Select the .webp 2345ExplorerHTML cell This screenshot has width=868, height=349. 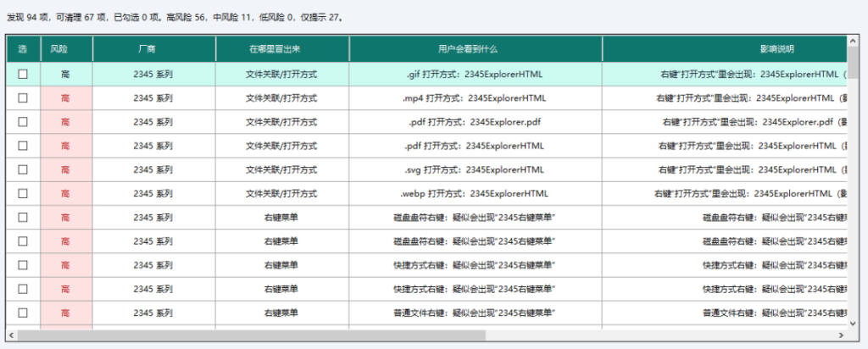476,194
